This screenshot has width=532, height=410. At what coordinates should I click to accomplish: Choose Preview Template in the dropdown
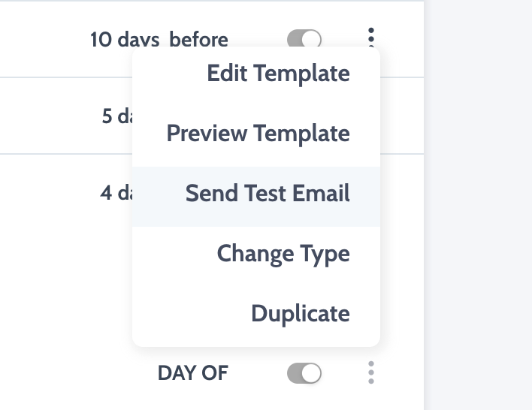point(258,134)
